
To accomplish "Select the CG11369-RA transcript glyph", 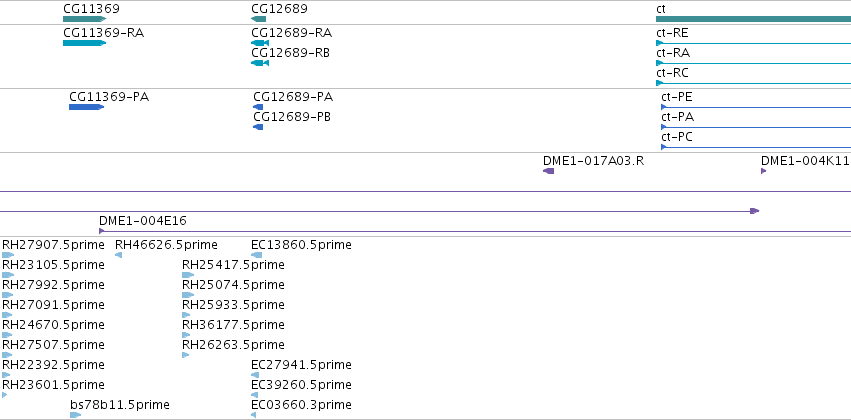I will pyautogui.click(x=85, y=43).
